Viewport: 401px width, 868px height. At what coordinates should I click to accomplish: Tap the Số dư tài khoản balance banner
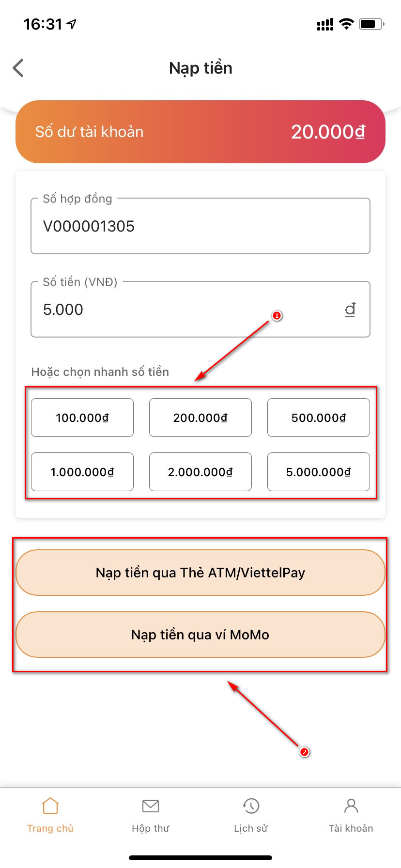200,132
